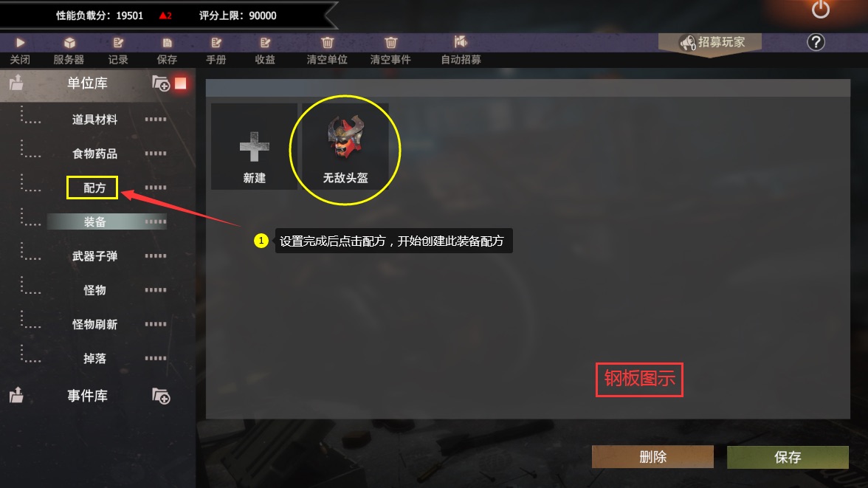The height and width of the screenshot is (488, 868).
Task: Click the 删除 delete button
Action: [652, 457]
